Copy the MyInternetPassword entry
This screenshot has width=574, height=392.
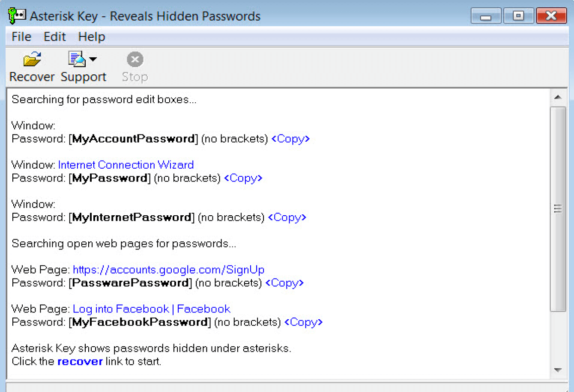click(x=287, y=217)
